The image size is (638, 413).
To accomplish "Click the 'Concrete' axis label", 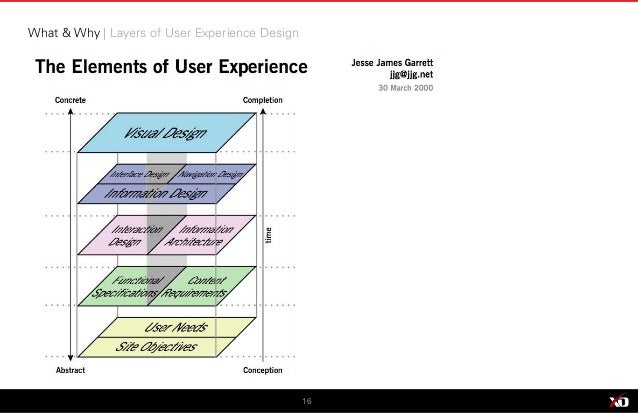I will coord(70,100).
